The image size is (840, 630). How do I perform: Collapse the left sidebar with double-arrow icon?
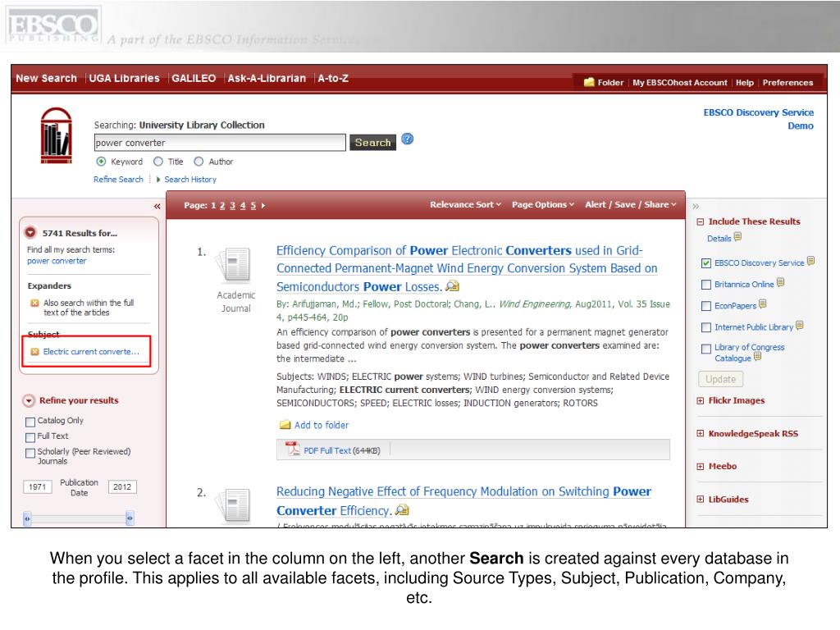tap(157, 207)
